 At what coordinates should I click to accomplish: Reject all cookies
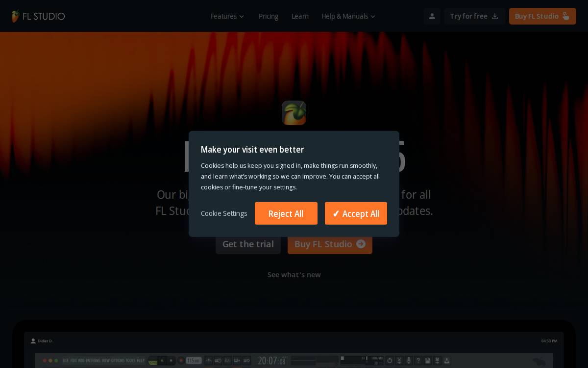point(286,213)
